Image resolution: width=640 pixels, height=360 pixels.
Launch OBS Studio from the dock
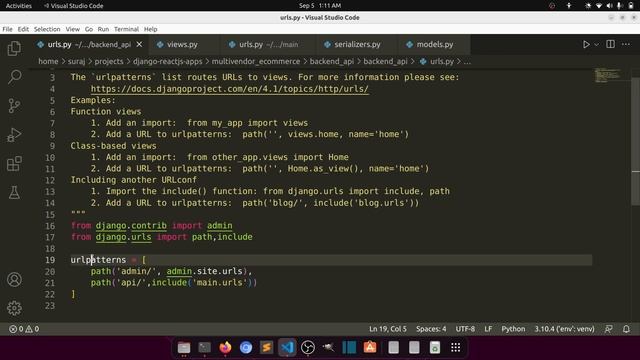pos(308,347)
